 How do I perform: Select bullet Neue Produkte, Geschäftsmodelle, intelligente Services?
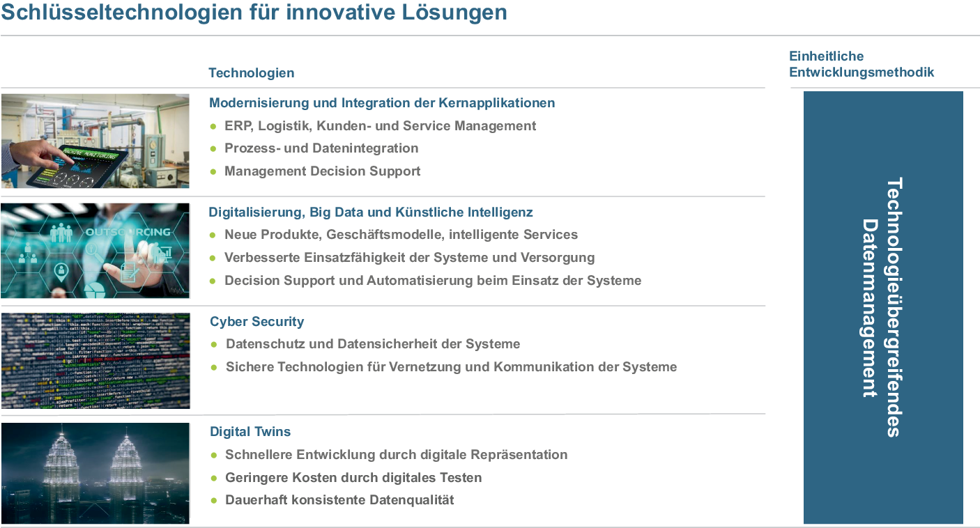[401, 235]
